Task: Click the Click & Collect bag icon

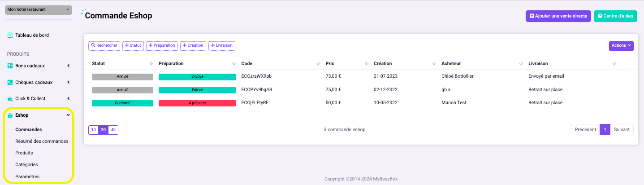Action: click(x=10, y=99)
